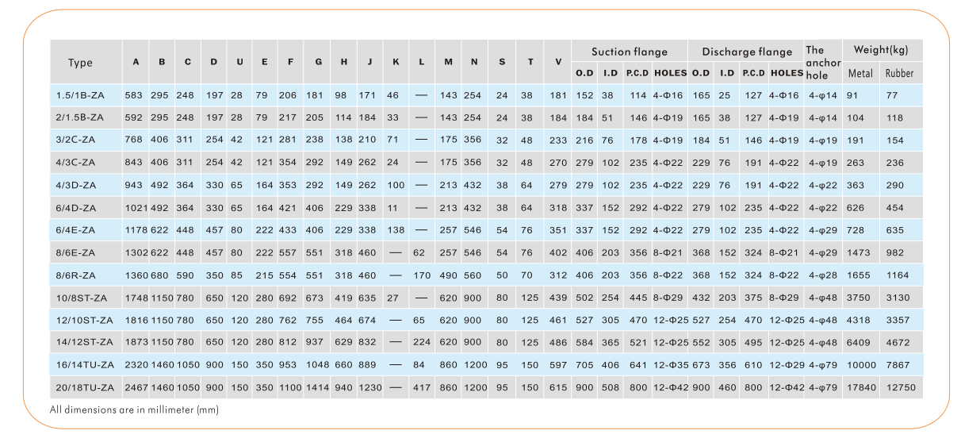
Task: Click Metal weight 363 in 4/3D-ZA row
Action: point(856,185)
